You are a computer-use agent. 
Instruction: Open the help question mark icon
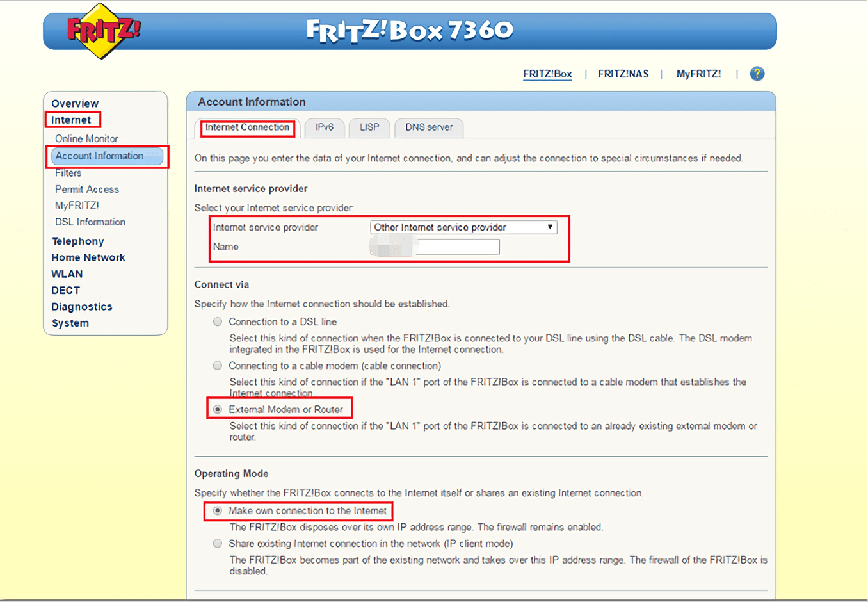pyautogui.click(x=757, y=74)
